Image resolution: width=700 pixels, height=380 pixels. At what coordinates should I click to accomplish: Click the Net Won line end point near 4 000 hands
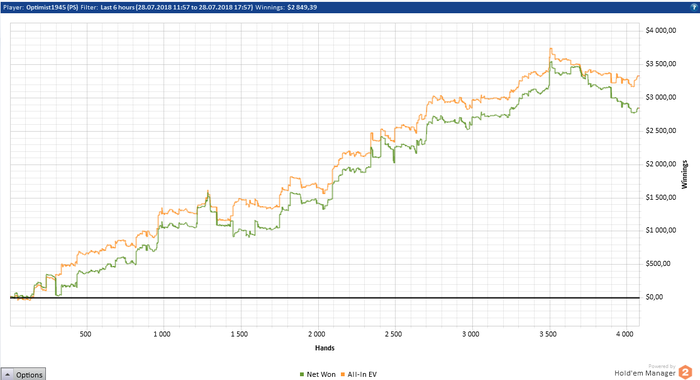coord(638,108)
